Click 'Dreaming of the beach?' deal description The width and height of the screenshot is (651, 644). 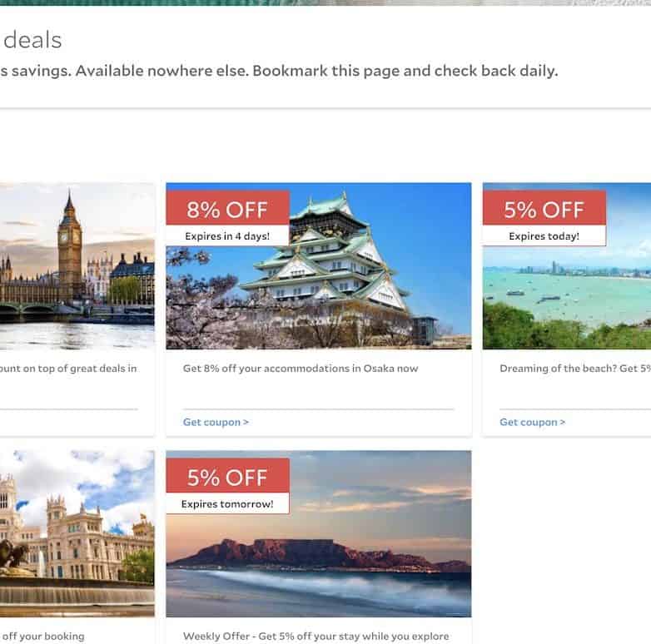[x=575, y=369]
